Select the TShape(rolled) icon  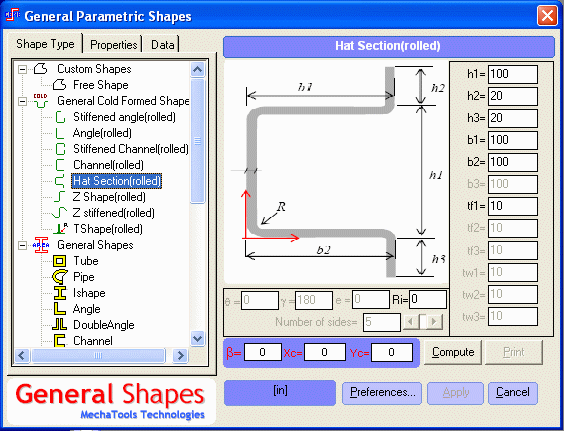coord(60,229)
